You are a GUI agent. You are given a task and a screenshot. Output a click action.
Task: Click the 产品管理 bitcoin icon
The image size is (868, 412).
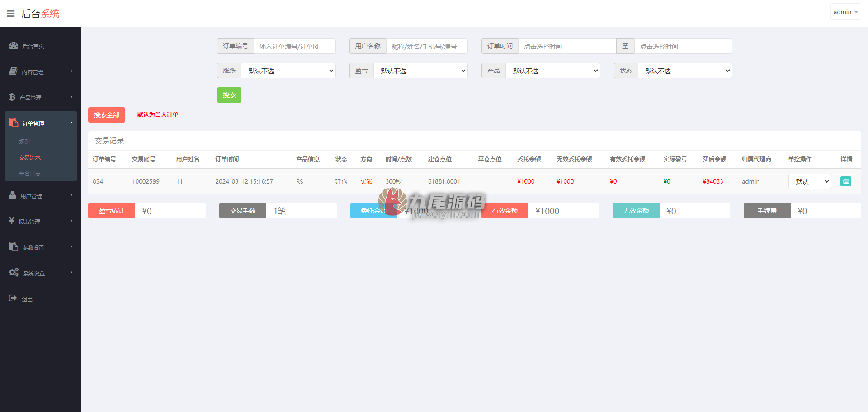(x=12, y=97)
